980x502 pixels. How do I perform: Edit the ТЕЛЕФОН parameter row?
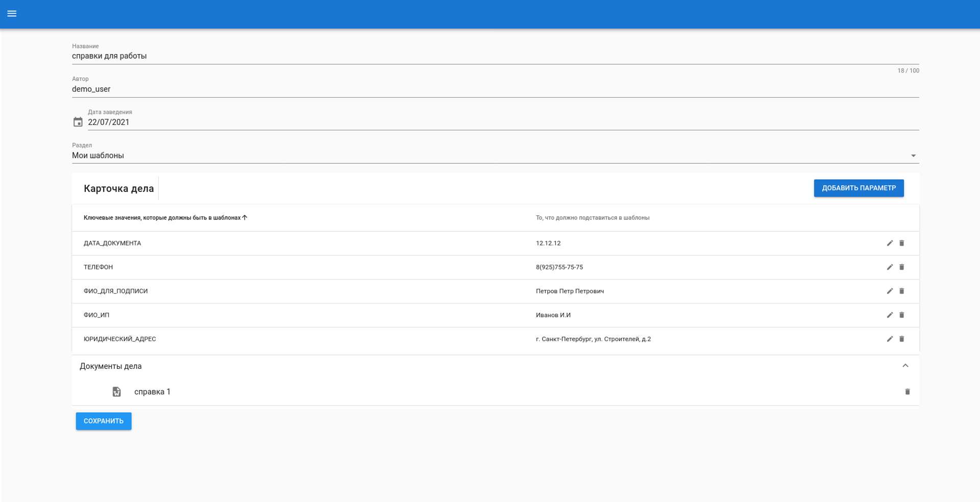point(890,267)
